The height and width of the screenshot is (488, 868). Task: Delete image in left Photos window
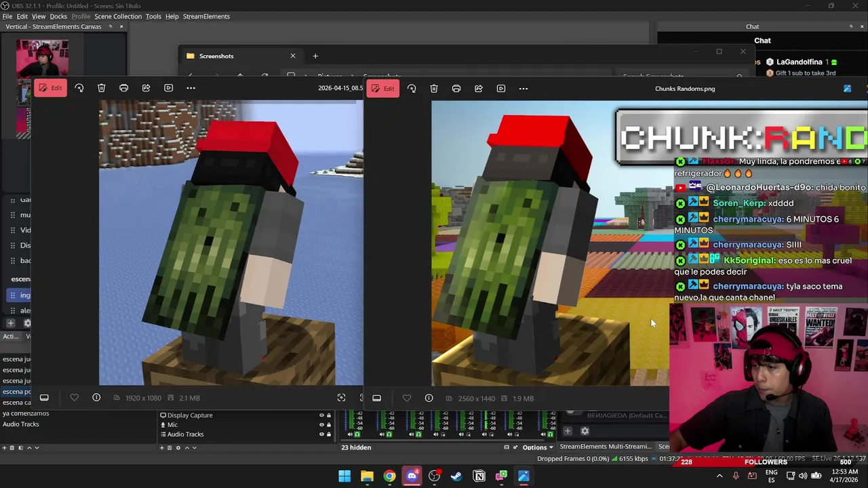click(x=101, y=88)
